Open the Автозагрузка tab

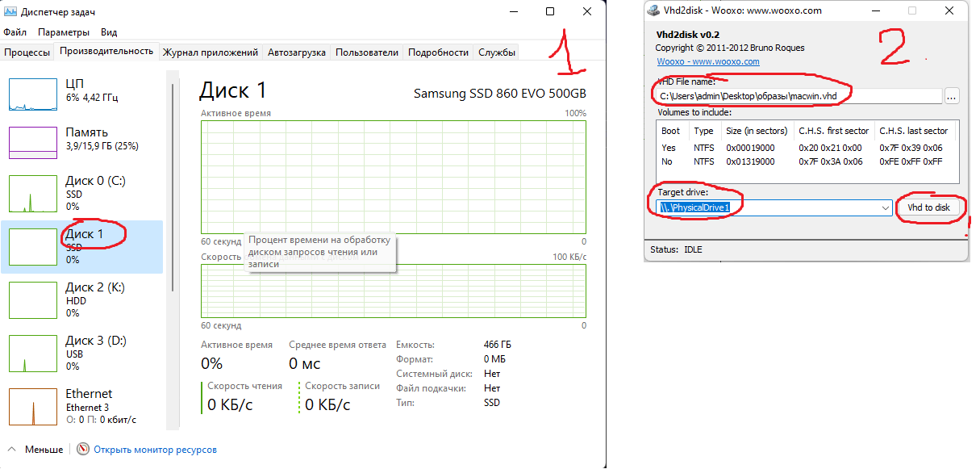(297, 52)
